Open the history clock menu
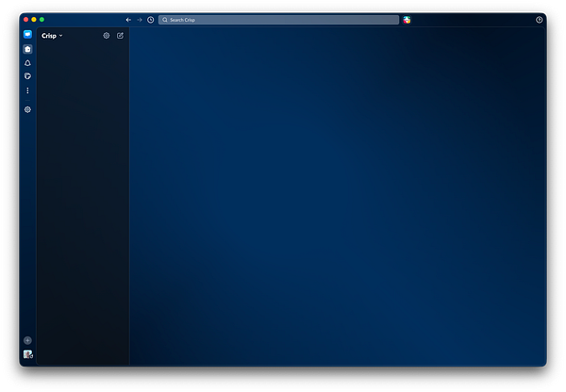This screenshot has height=392, width=566. coord(151,20)
